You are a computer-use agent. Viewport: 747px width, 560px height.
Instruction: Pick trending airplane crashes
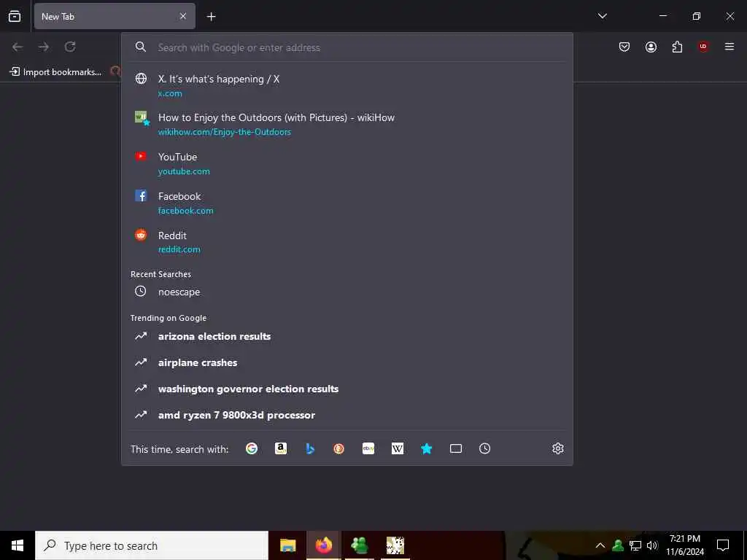point(348,362)
